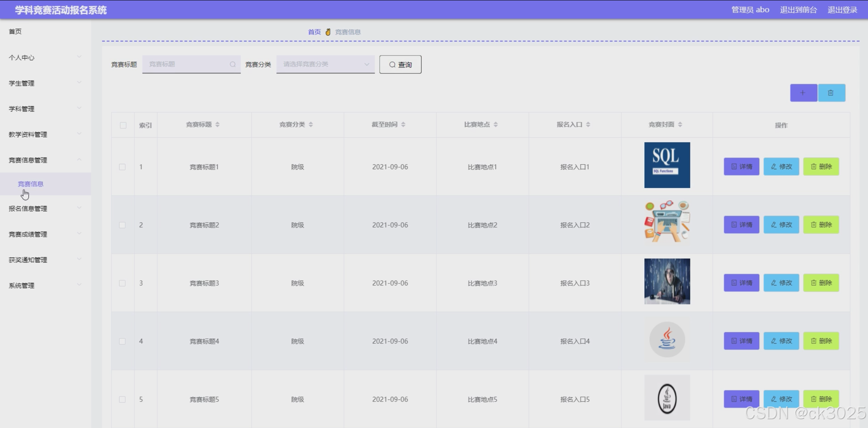This screenshot has width=868, height=428.
Task: Sort by 报名入口 column arrows
Action: 588,125
